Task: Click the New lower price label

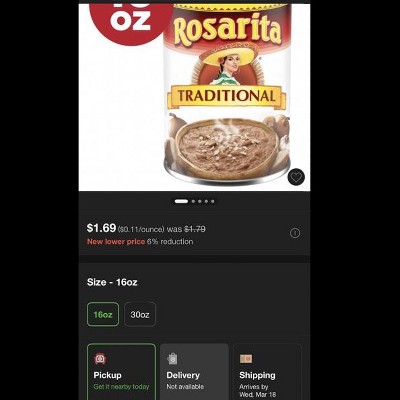Action: tap(116, 242)
